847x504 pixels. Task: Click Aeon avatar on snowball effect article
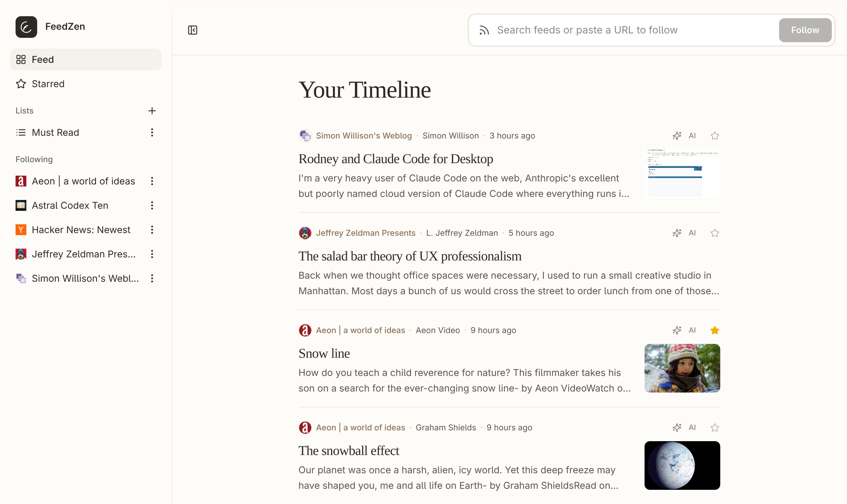tap(305, 428)
